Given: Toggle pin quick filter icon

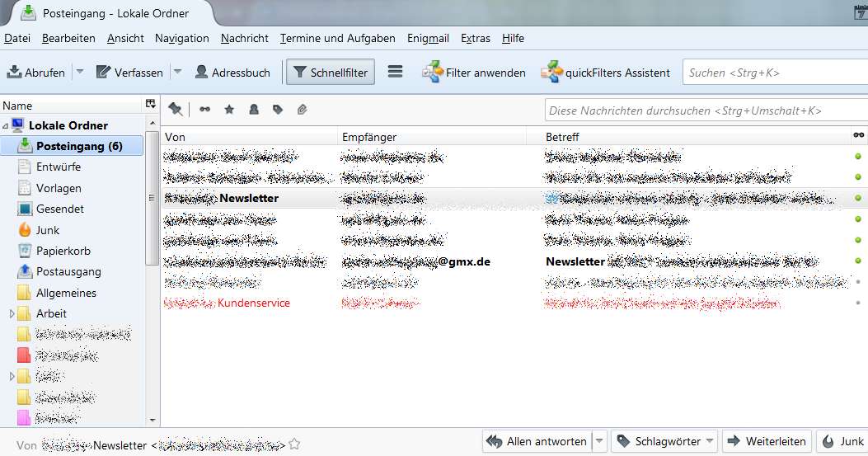Looking at the screenshot, I should point(176,109).
